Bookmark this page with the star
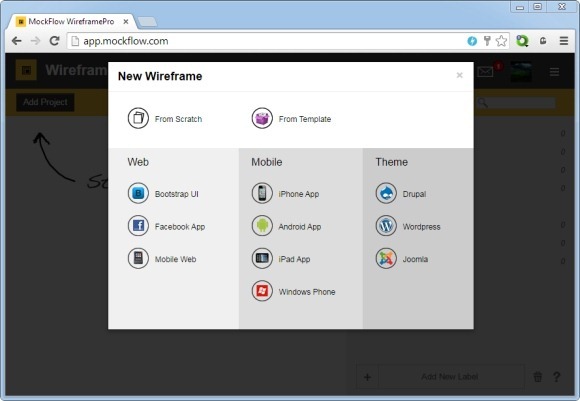Viewport: 580px width, 401px height. (x=501, y=41)
